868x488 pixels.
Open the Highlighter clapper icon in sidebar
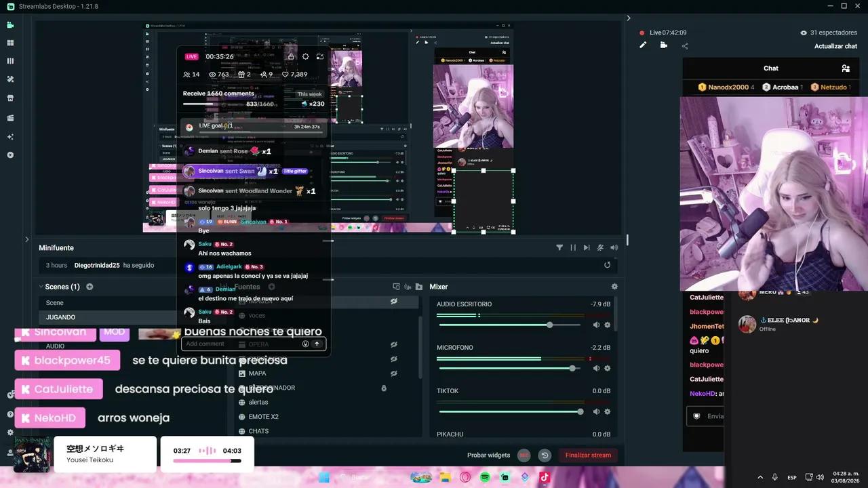pos(10,118)
